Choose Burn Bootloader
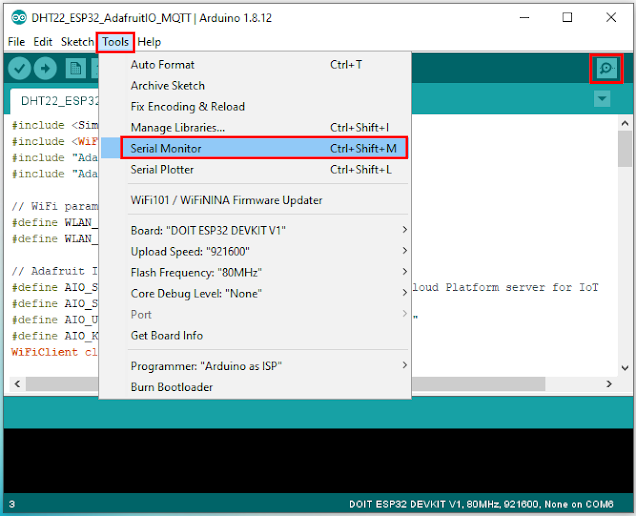Image resolution: width=636 pixels, height=516 pixels. tap(256, 387)
